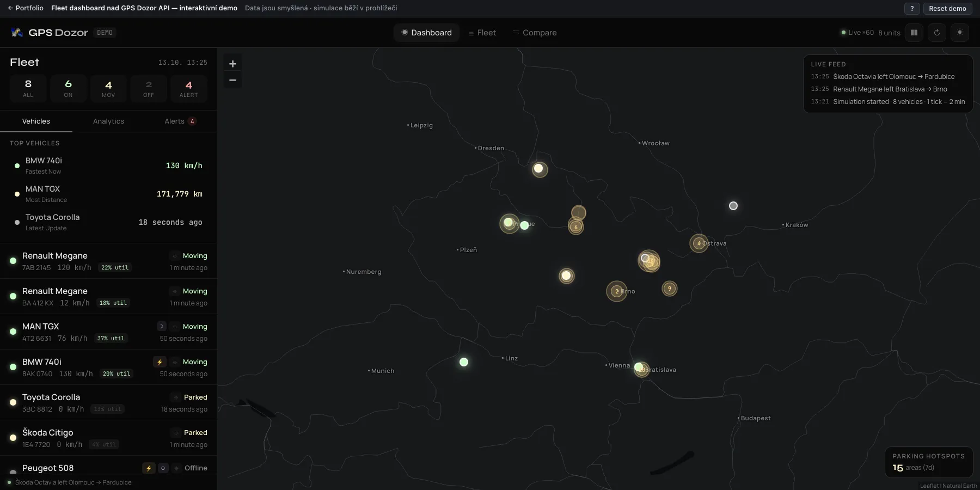The height and width of the screenshot is (490, 980).
Task: Locate Renault Megane BA 412 KX on map
Action: 174,291
